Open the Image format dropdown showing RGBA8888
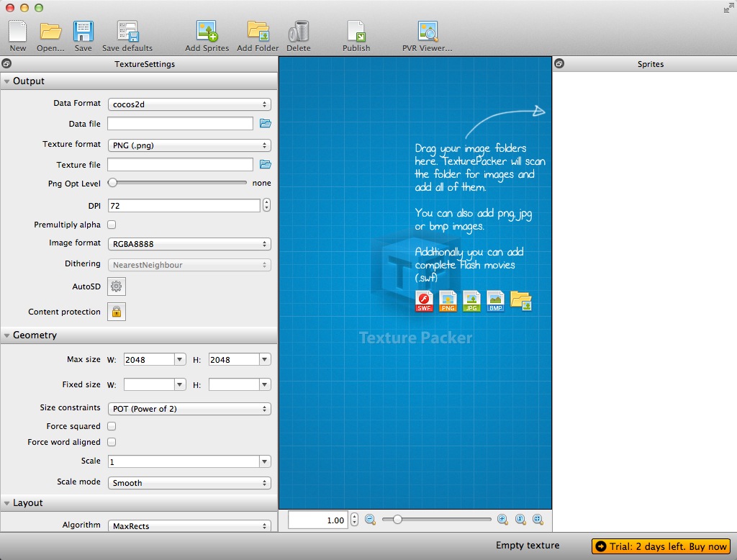 189,244
